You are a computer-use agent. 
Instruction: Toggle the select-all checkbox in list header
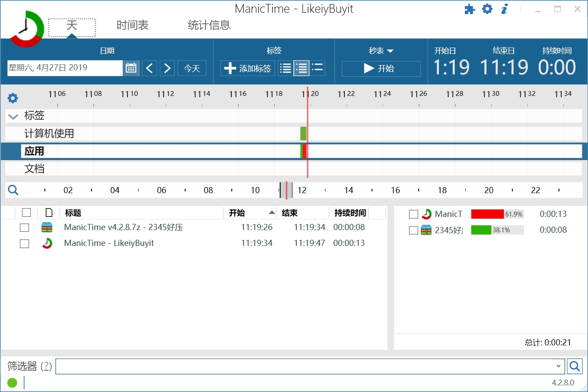pos(26,213)
